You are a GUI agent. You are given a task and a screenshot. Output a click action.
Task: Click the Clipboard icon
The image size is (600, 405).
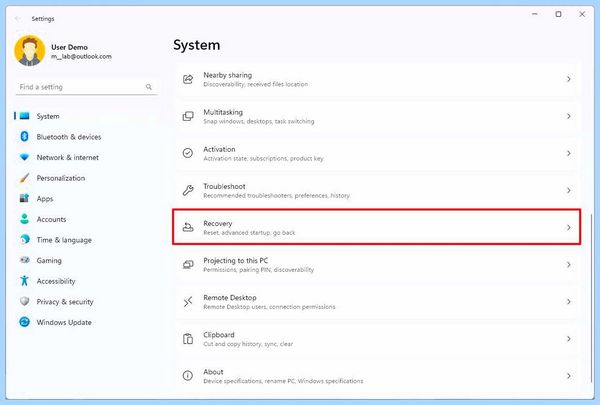click(188, 339)
